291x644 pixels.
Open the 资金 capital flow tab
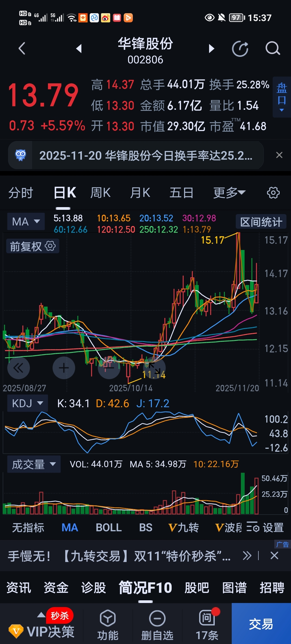coord(56,588)
